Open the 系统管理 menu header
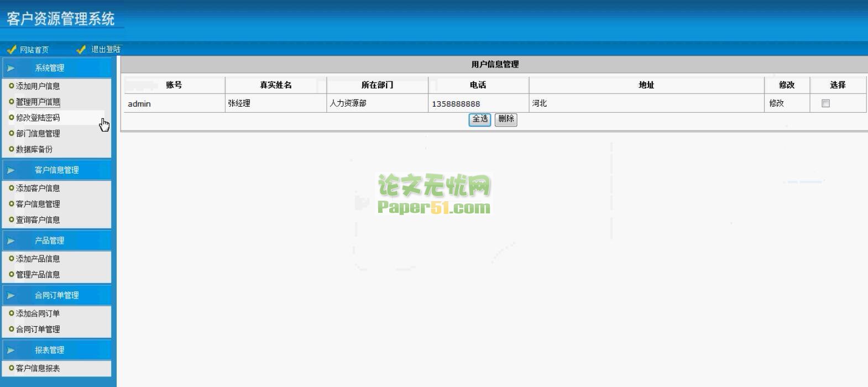868x387 pixels. 57,68
